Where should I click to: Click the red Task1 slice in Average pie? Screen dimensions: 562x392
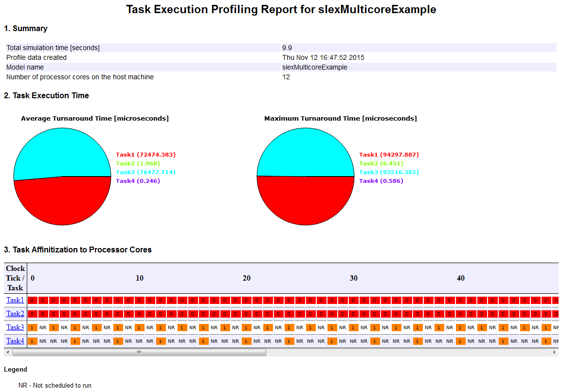point(63,202)
